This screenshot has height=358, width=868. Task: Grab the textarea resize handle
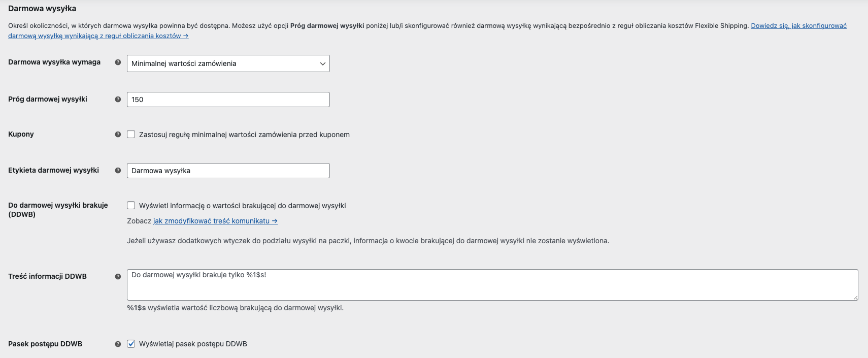[855, 298]
